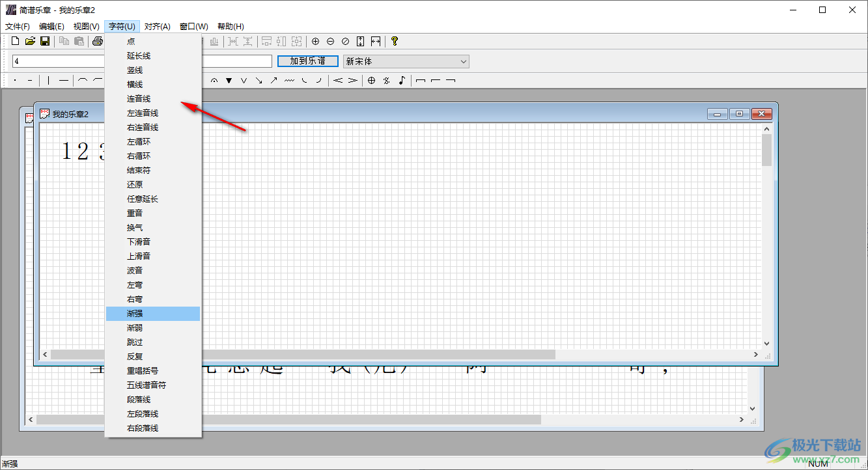This screenshot has width=868, height=470.
Task: Select the 渐强 menu entry
Action: (x=135, y=314)
